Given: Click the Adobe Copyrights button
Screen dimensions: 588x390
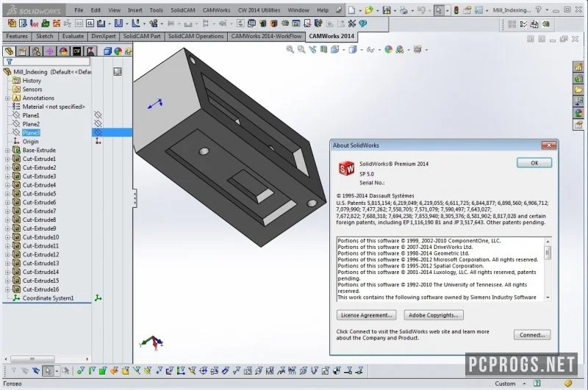Looking at the screenshot, I should coord(434,315).
